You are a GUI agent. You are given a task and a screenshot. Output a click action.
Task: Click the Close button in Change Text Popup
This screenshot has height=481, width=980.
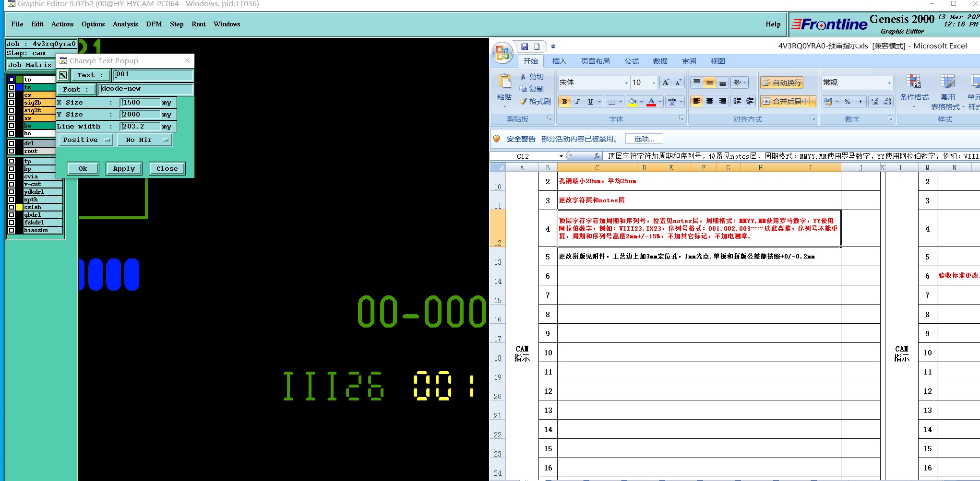[167, 169]
